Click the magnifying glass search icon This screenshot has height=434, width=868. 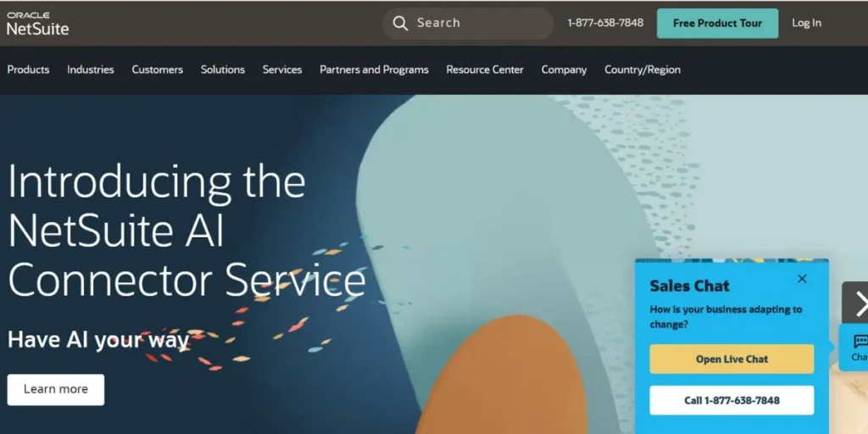click(x=400, y=23)
